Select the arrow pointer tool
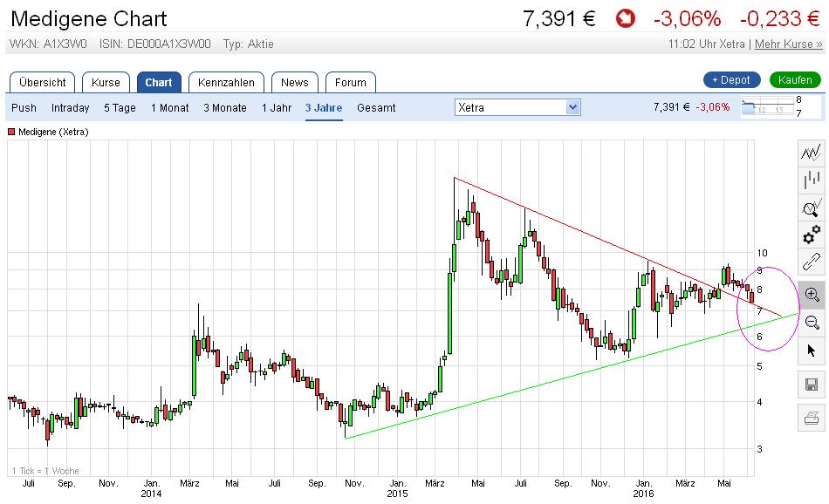Screen dimensions: 829x504 (x=811, y=350)
